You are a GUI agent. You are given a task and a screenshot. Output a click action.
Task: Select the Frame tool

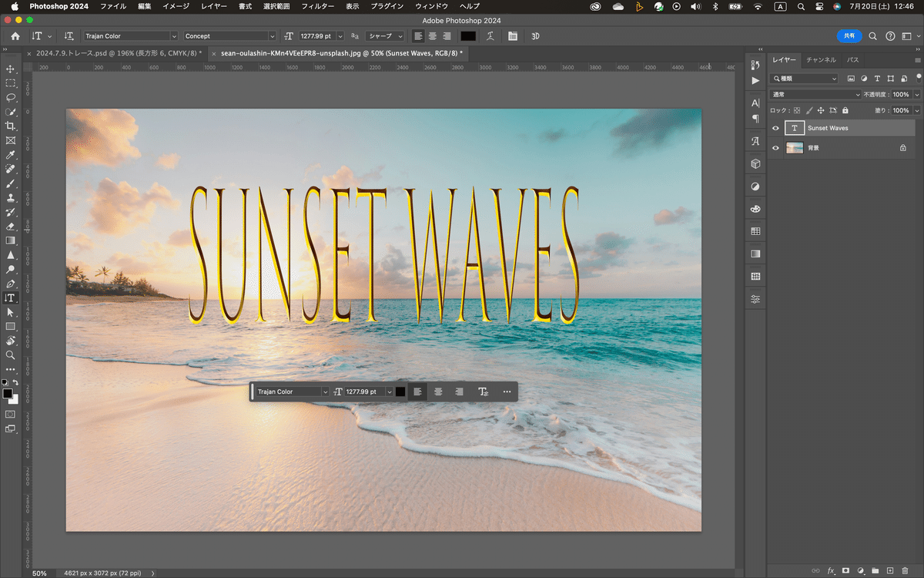coord(10,141)
